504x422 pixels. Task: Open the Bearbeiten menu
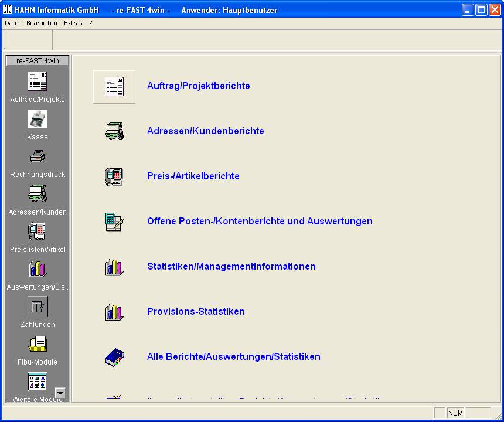coord(42,23)
